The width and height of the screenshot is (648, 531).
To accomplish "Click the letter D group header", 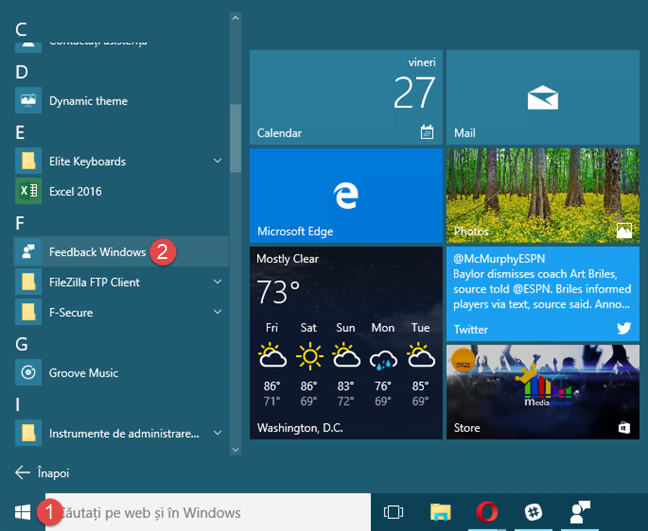I will tap(21, 72).
